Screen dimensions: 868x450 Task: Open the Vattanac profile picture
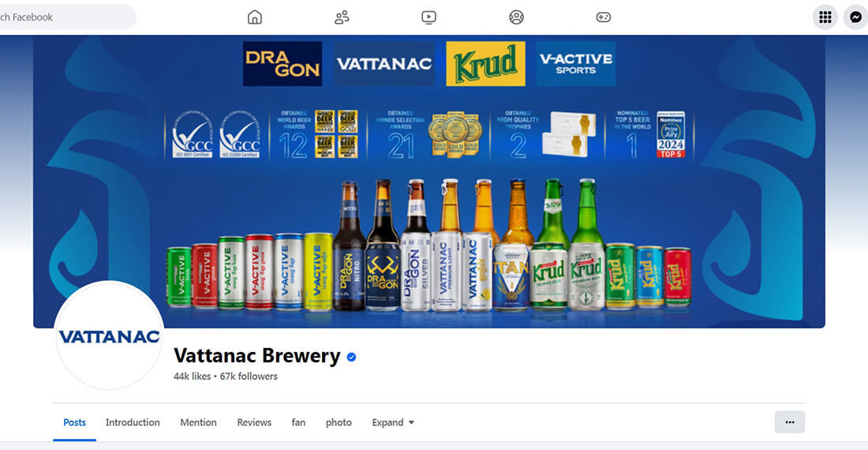[109, 336]
